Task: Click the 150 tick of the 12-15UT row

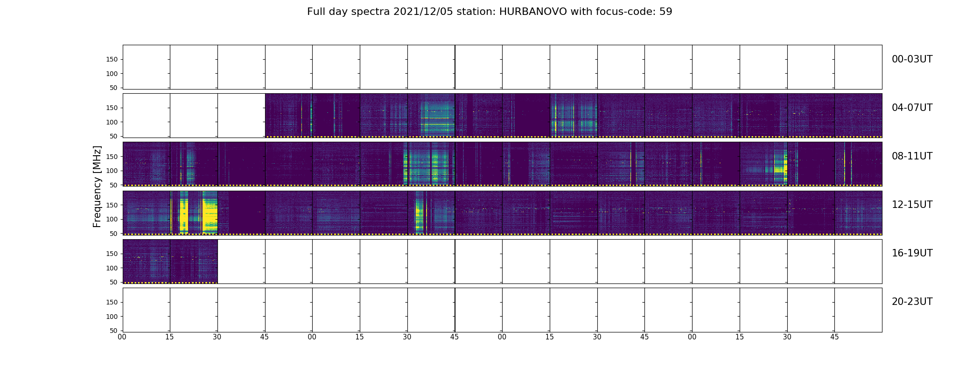Action: point(112,205)
